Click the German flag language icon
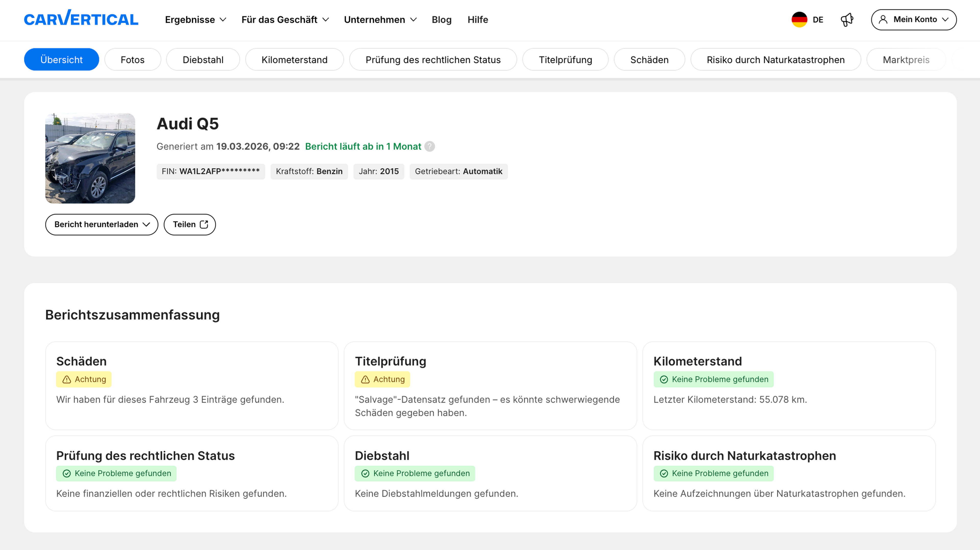This screenshot has height=550, width=980. tap(799, 19)
